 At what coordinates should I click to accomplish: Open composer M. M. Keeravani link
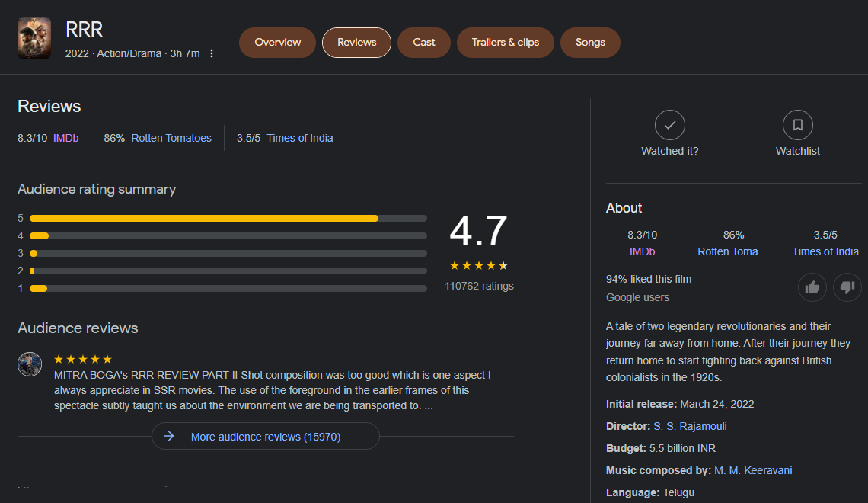[x=753, y=470]
